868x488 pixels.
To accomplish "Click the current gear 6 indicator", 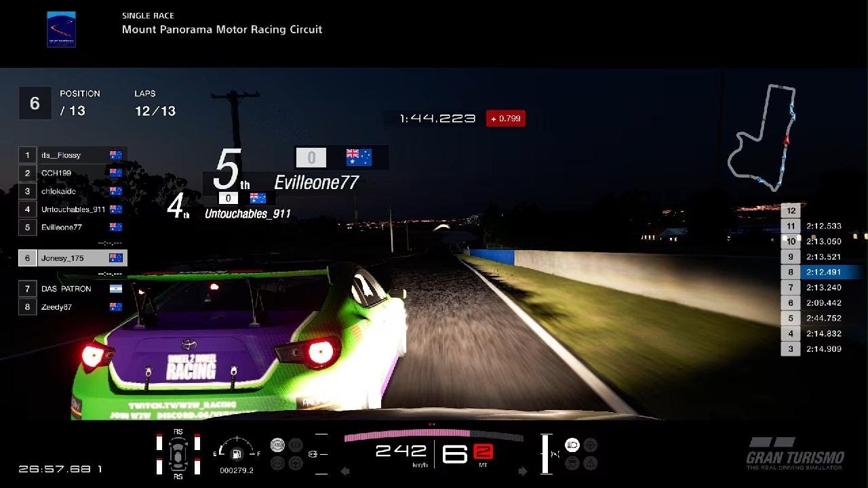I will (x=455, y=453).
